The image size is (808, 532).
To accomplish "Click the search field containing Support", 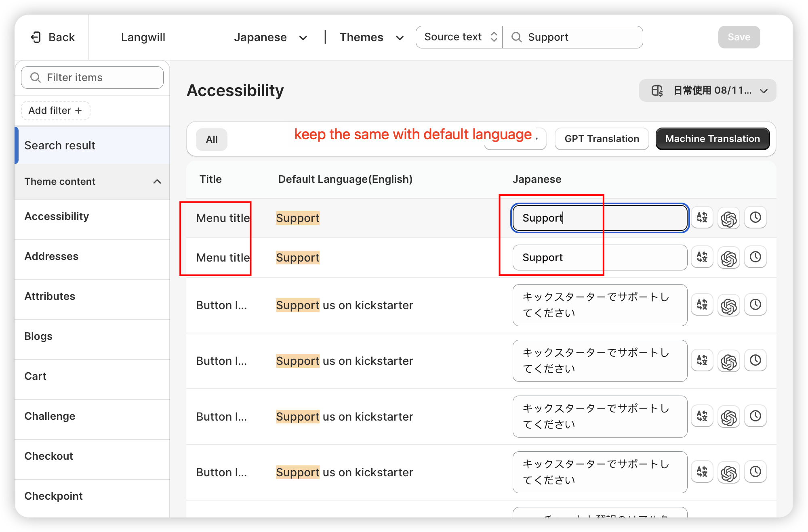I will point(573,37).
